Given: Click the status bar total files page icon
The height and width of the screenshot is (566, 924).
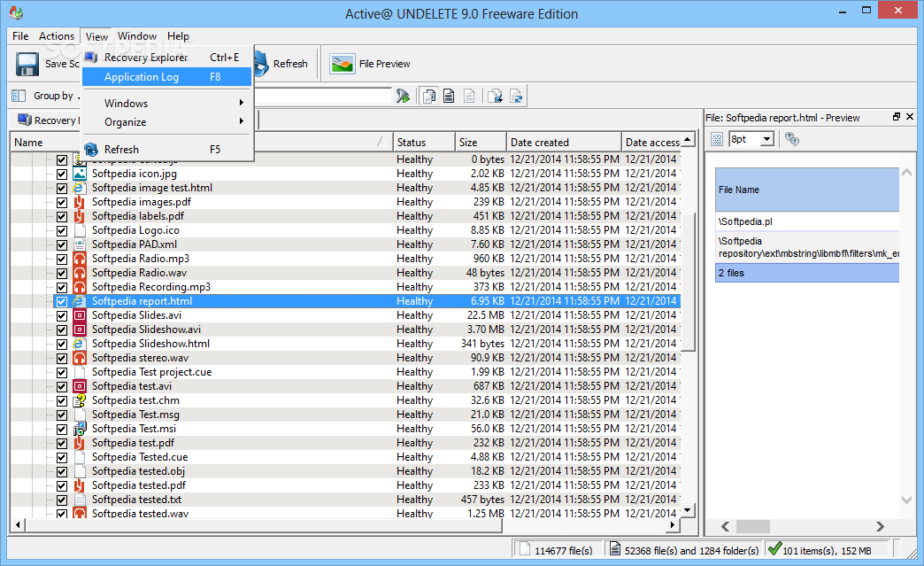Looking at the screenshot, I should click(524, 549).
